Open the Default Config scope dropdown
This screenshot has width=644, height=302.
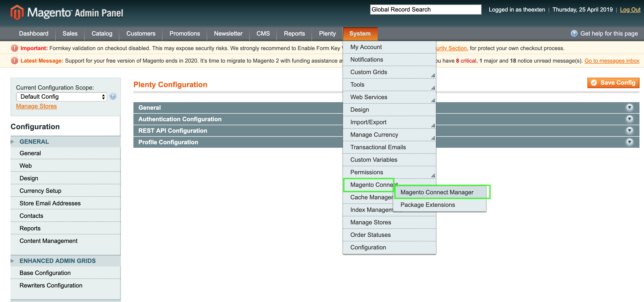[x=61, y=97]
